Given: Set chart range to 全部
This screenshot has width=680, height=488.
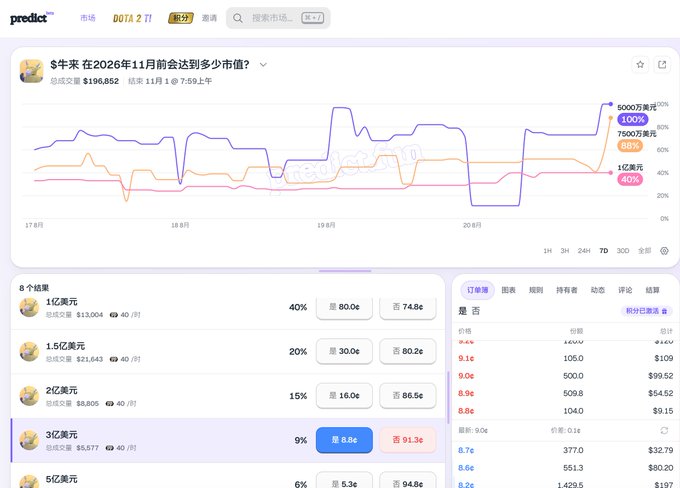Looking at the screenshot, I should pos(644,251).
